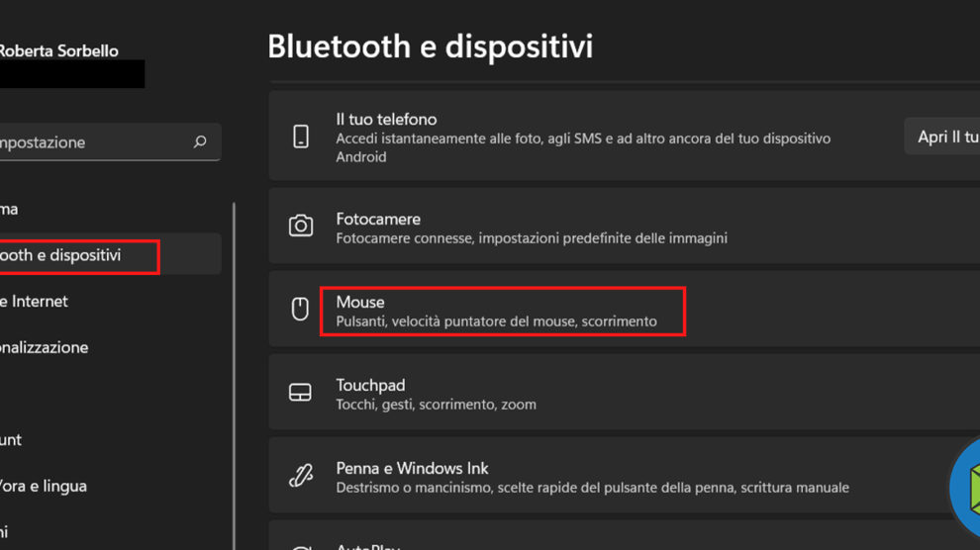The width and height of the screenshot is (980, 550).
Task: Open Personalizzazione from the sidebar
Action: 45,347
